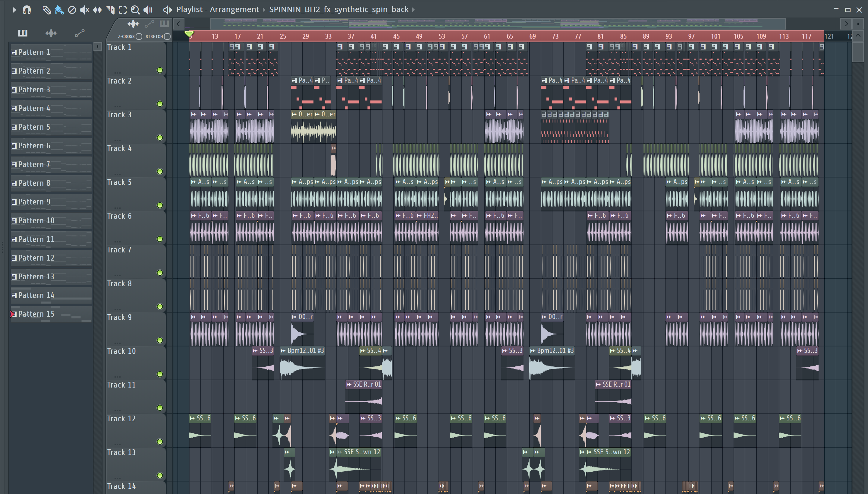Select Pattern 4 in the picker
The width and height of the screenshot is (868, 494).
pyautogui.click(x=51, y=109)
